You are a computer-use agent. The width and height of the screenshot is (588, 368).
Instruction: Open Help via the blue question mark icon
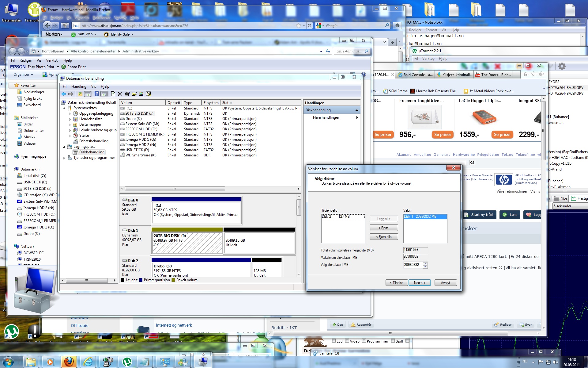click(96, 94)
